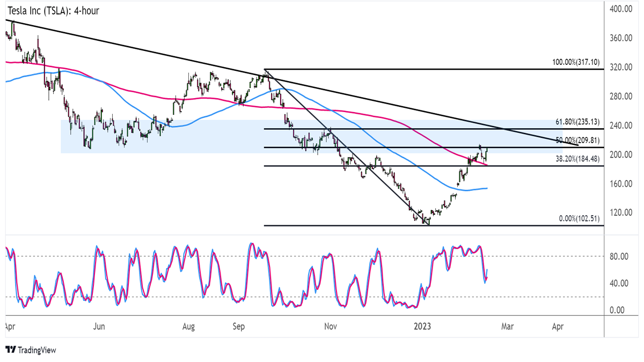Image resolution: width=644 pixels, height=362 pixels.
Task: Click the 61.80%(235.13) Fibonacci level label
Action: (x=577, y=122)
